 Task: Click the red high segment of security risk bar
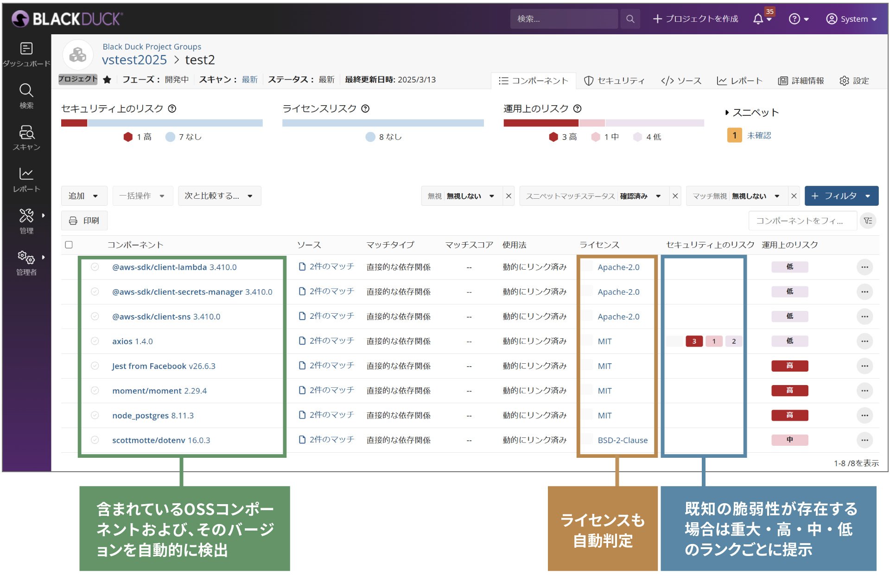point(74,123)
